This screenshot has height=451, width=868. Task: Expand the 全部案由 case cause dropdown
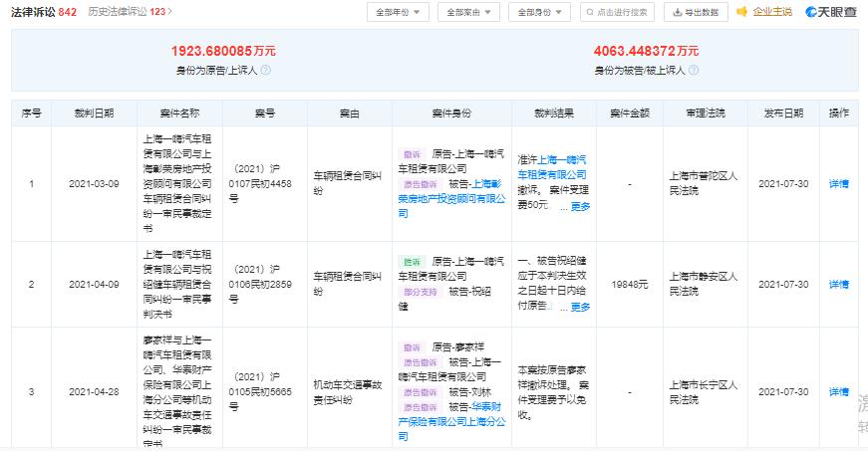click(x=468, y=13)
